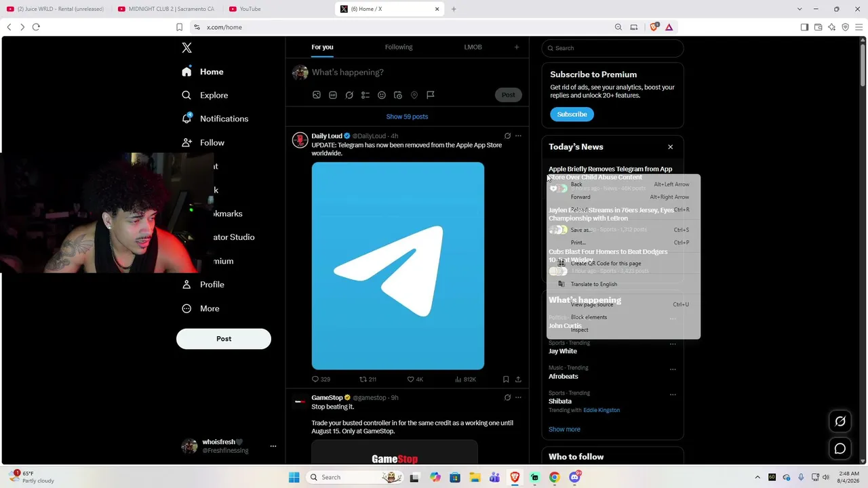Like the Daily Loud Telegram post
Viewport: 868px width, 488px height.
[415, 380]
